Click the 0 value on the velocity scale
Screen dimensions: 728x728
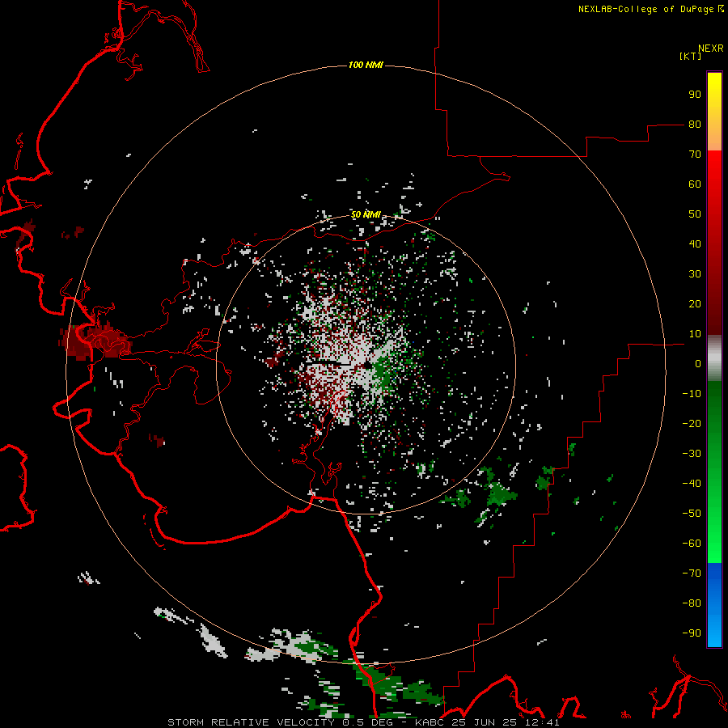[x=698, y=363]
